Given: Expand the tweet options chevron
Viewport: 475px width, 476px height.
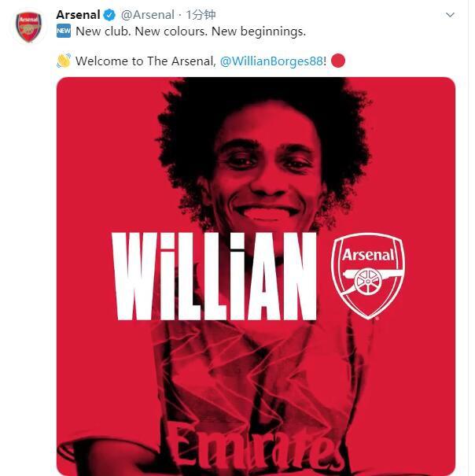Looking at the screenshot, I should pos(450,15).
